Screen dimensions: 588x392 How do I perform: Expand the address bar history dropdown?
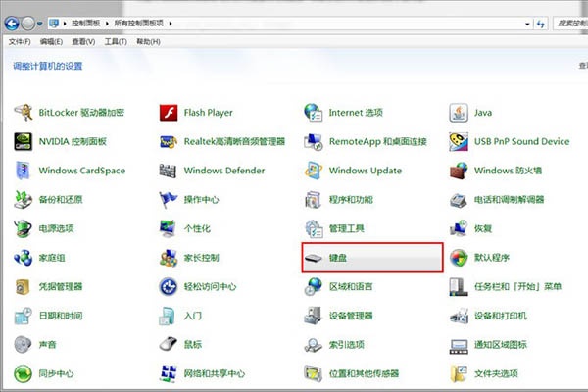[527, 24]
